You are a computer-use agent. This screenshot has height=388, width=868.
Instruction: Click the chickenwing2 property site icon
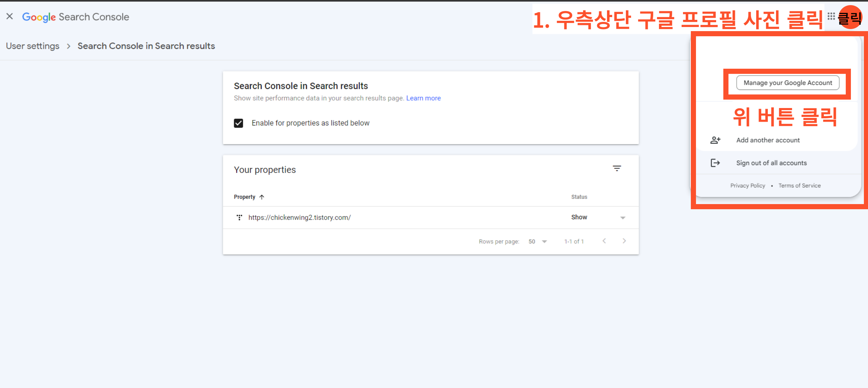239,217
